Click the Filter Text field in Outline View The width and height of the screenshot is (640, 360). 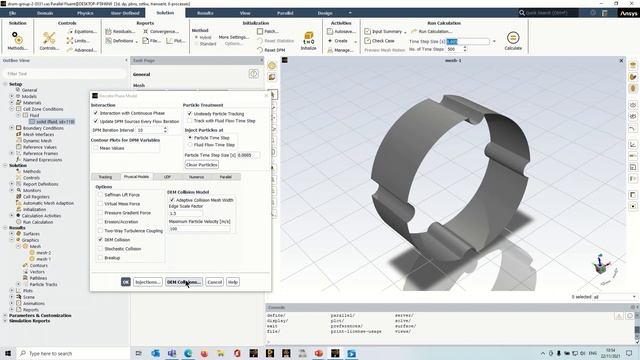point(64,73)
